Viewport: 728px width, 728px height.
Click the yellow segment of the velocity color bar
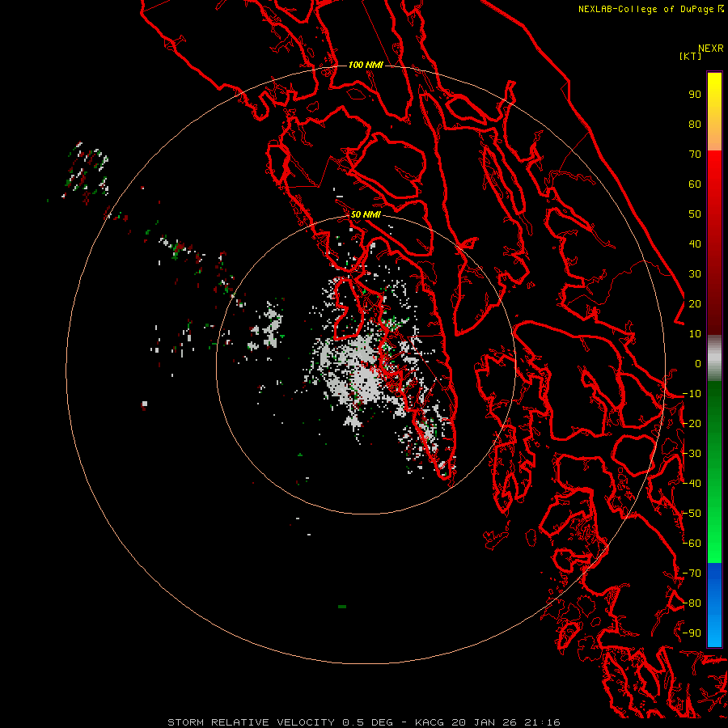[x=714, y=112]
